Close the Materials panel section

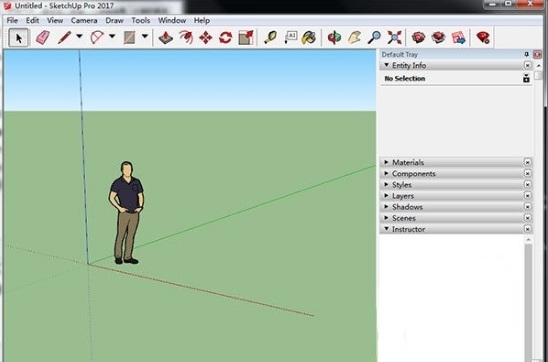(527, 162)
